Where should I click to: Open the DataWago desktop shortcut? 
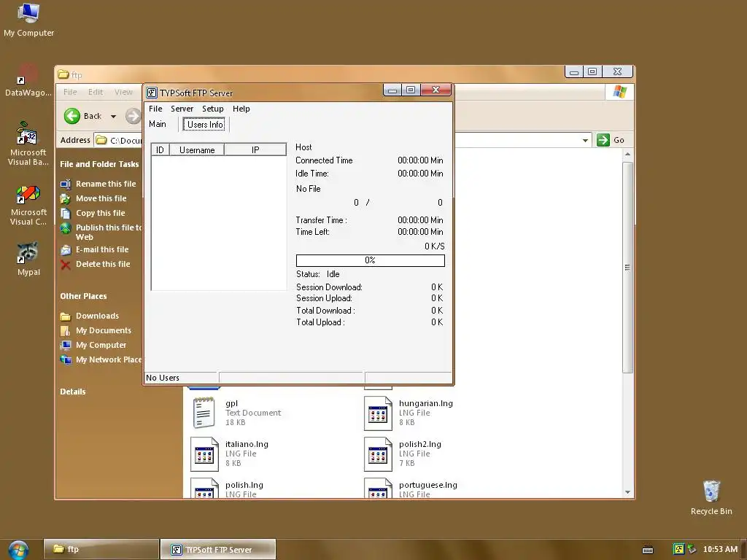point(28,80)
